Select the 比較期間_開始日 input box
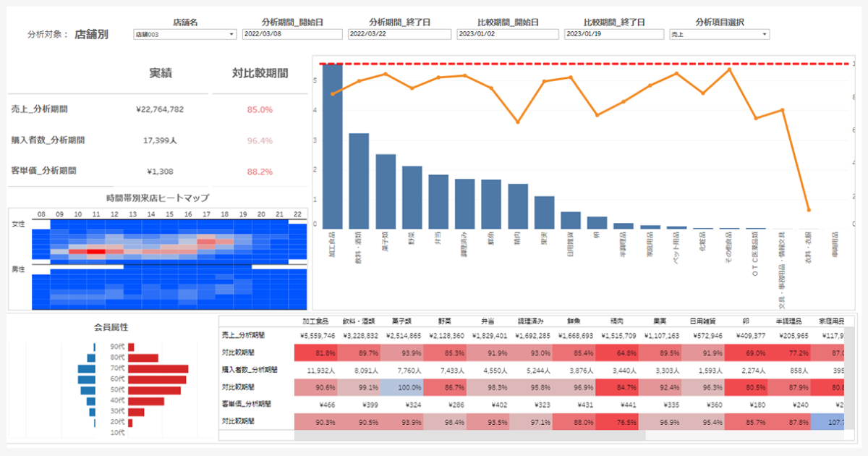The width and height of the screenshot is (868, 456). (x=508, y=34)
